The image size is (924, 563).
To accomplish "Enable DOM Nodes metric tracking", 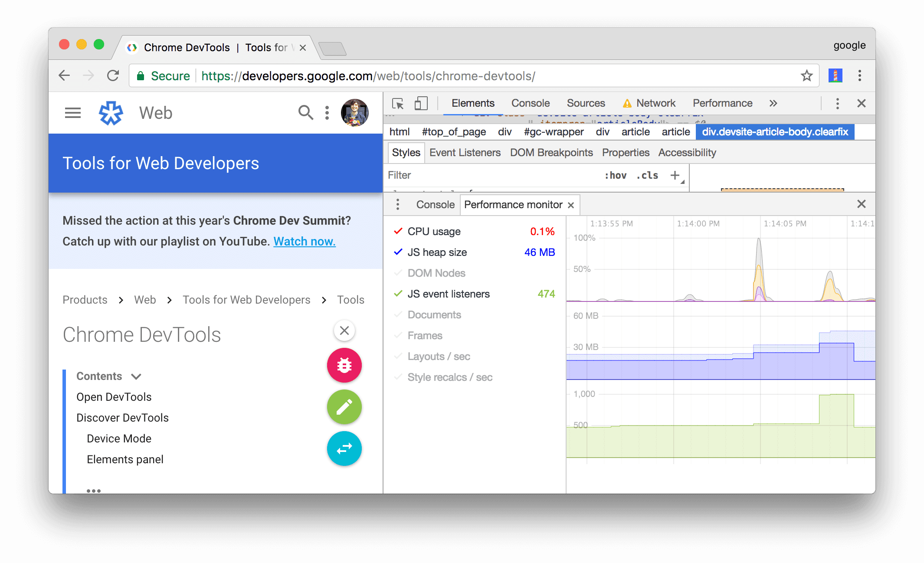I will point(436,272).
